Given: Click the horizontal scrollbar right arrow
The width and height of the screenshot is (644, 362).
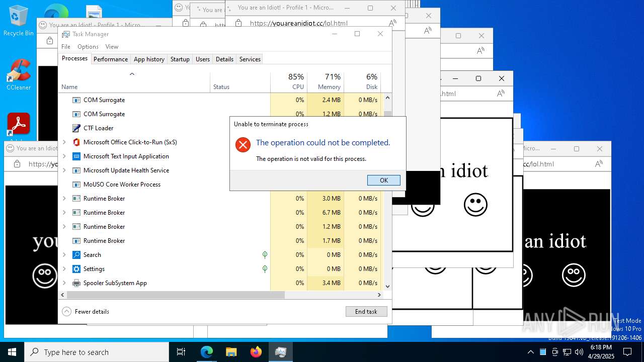Looking at the screenshot, I should tap(379, 295).
